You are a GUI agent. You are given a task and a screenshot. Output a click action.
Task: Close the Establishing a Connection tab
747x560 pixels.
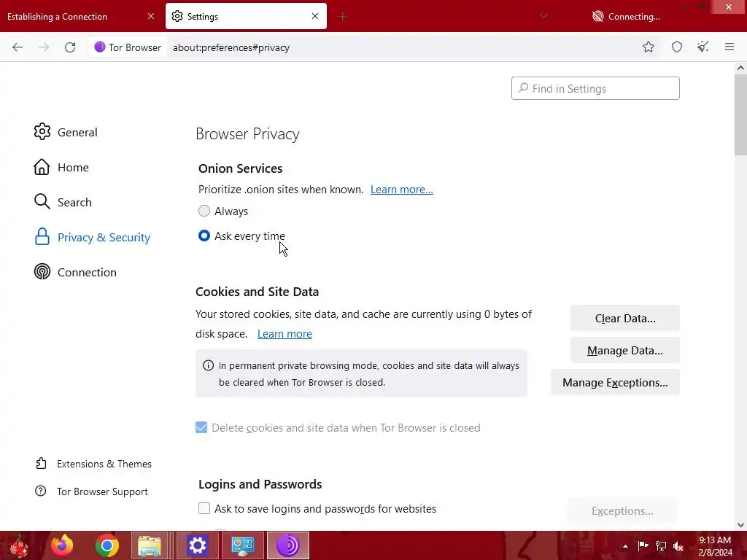pyautogui.click(x=151, y=16)
